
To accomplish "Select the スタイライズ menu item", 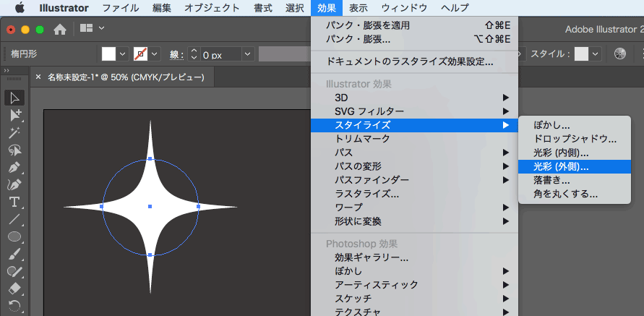I will [x=414, y=125].
